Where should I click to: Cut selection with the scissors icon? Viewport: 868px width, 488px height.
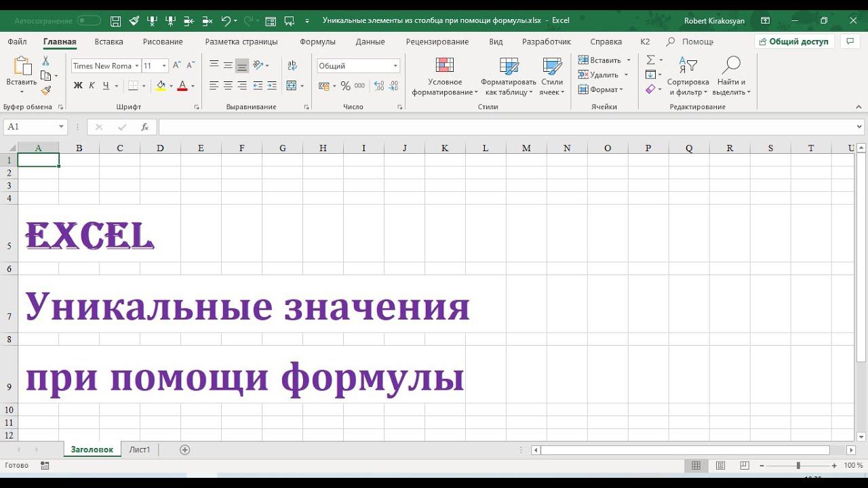point(45,61)
